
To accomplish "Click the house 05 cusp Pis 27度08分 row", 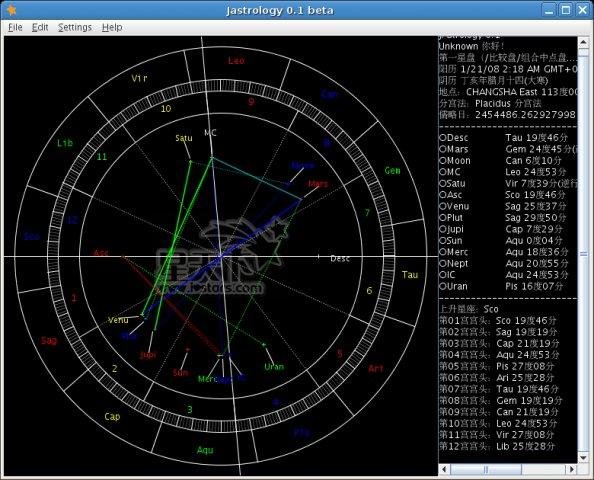I will 497,366.
